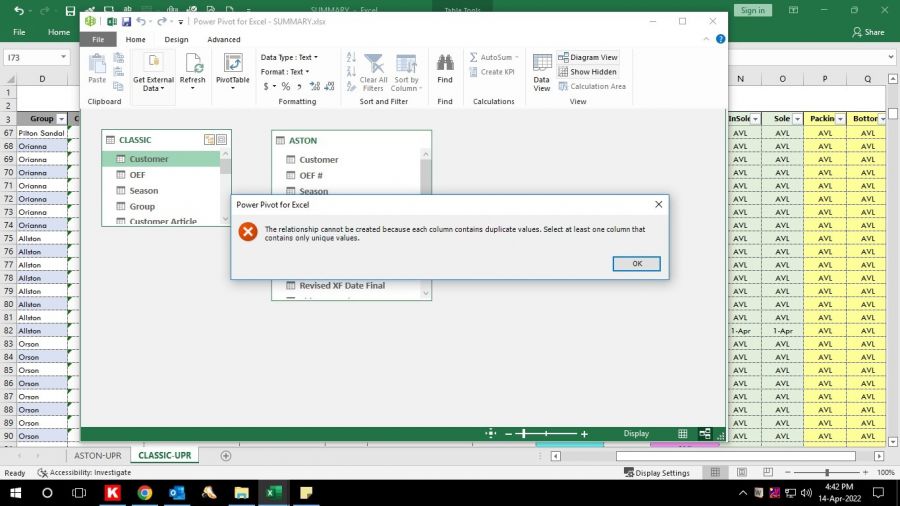The width and height of the screenshot is (900, 506).
Task: Click the thousands separator comma icon
Action: click(299, 87)
